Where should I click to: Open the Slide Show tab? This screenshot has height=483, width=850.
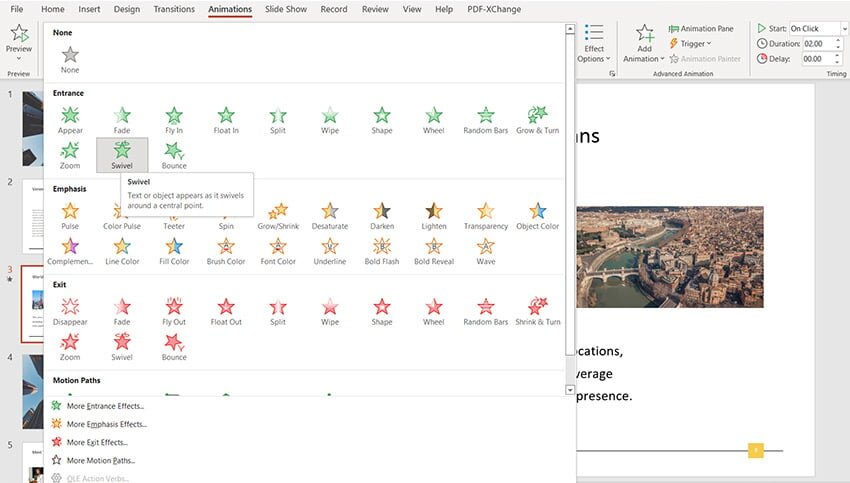tap(286, 9)
